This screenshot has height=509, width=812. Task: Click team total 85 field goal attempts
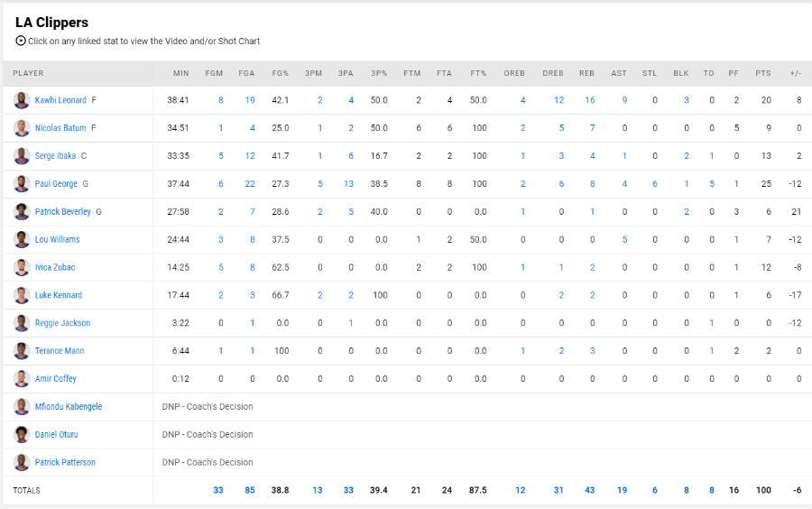250,490
